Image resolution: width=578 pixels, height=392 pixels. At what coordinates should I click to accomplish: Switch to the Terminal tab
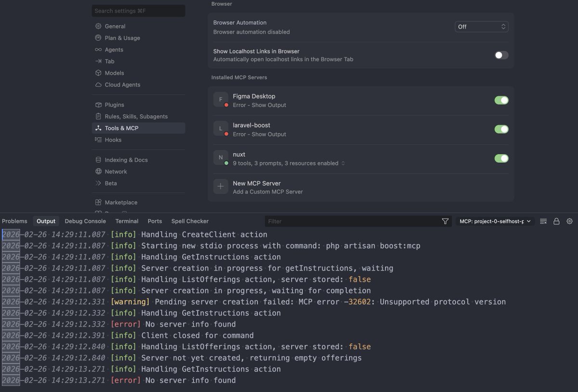click(x=127, y=221)
